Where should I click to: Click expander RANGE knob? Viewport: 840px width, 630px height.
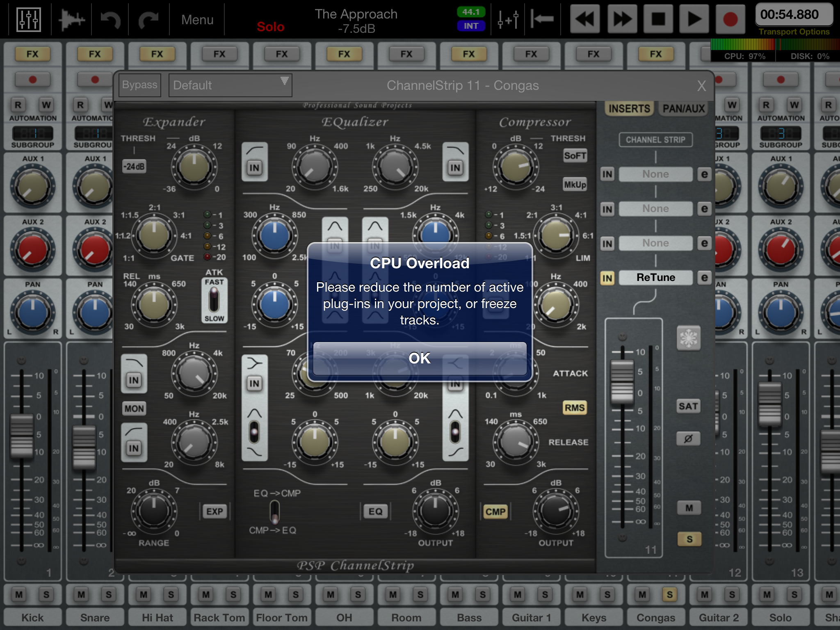pyautogui.click(x=154, y=511)
